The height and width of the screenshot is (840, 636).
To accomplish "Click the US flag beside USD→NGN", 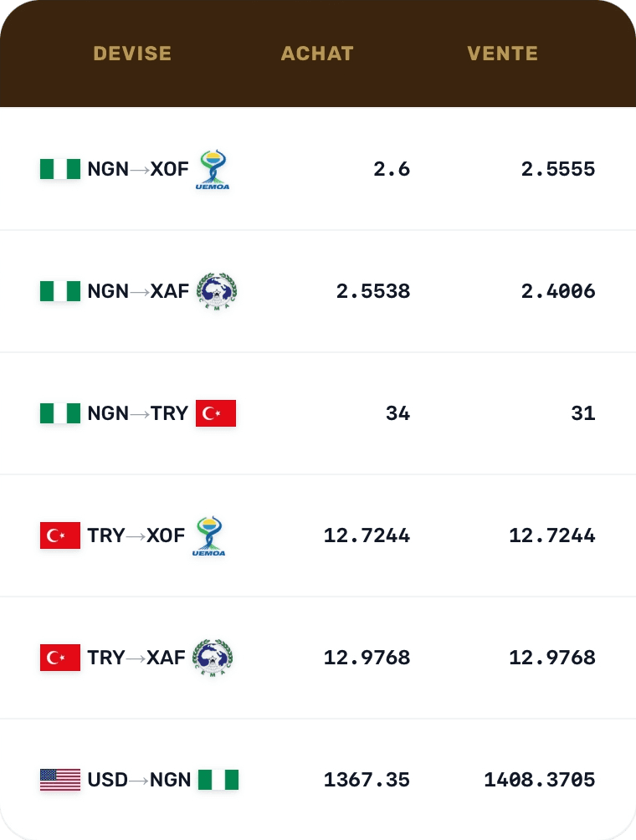I will tap(60, 780).
